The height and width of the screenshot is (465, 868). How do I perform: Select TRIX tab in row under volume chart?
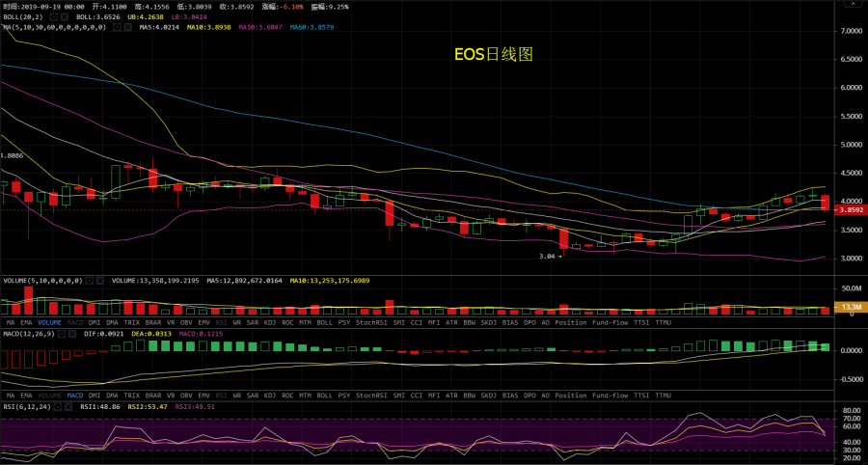click(x=132, y=322)
